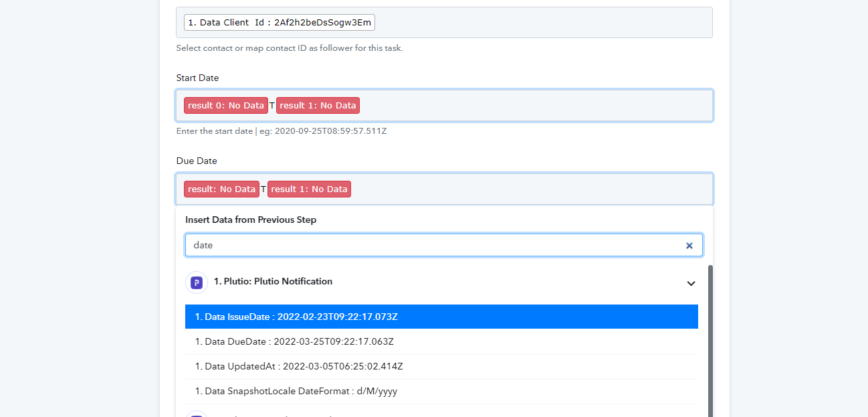Choose Data UpdatedAt 2022-03-05 entry
The height and width of the screenshot is (417, 868).
pos(441,366)
